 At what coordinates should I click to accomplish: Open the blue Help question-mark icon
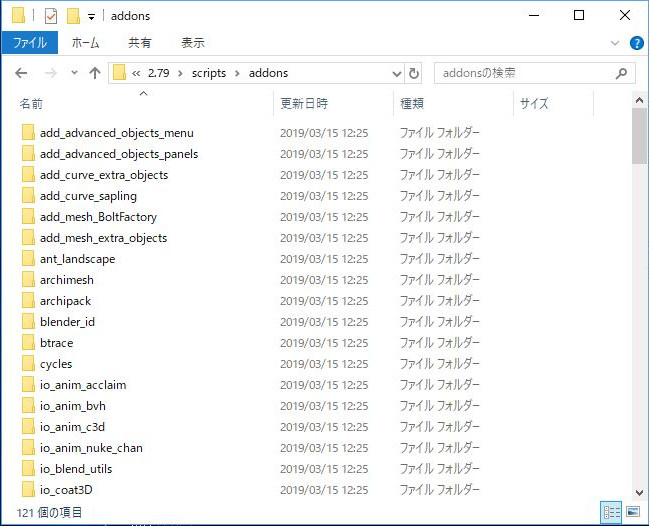637,43
